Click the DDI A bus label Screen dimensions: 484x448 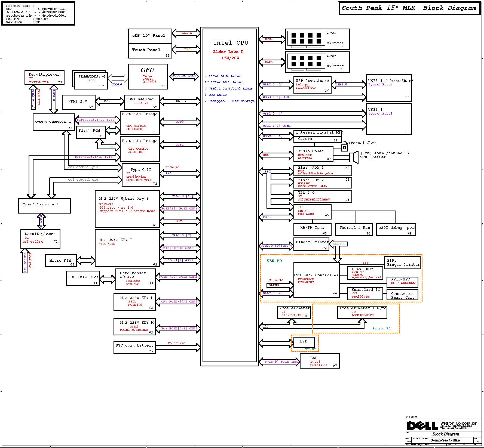click(x=187, y=33)
